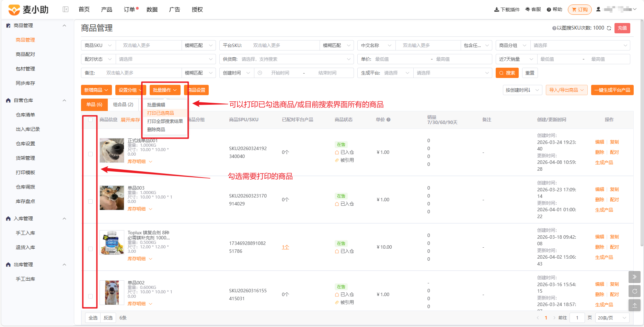
Task: Click the 入库管理 house icon
Action: point(8,218)
